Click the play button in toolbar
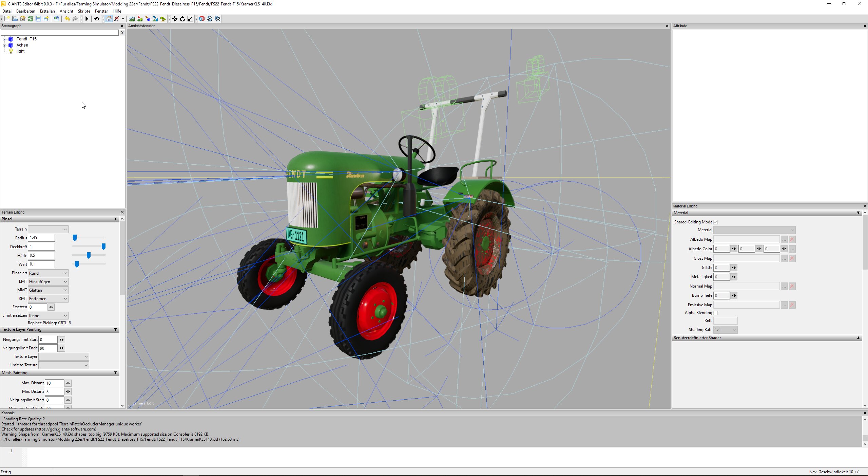The width and height of the screenshot is (868, 476). pos(87,19)
